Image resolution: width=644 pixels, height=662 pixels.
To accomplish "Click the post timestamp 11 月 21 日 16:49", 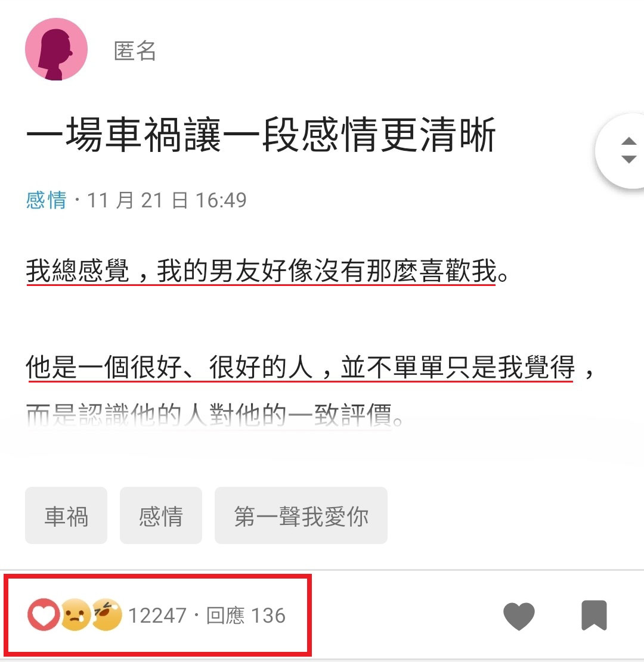I will tap(166, 200).
